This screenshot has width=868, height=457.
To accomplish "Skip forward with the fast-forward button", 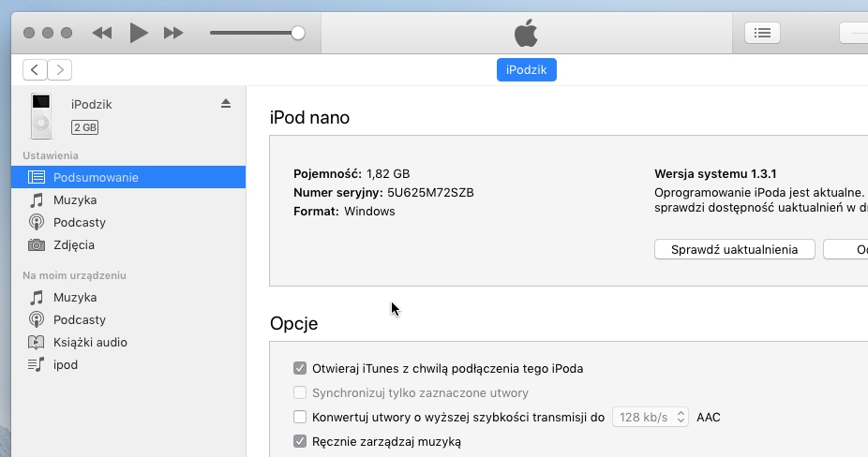I will [173, 33].
